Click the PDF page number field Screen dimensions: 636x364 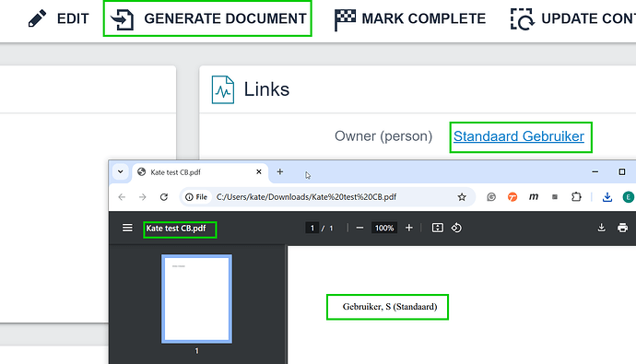click(x=312, y=228)
